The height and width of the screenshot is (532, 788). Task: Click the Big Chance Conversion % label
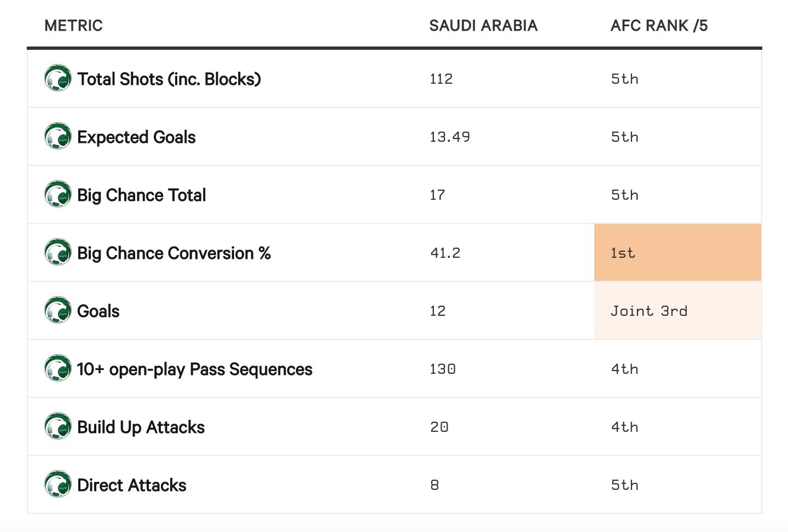tap(174, 253)
